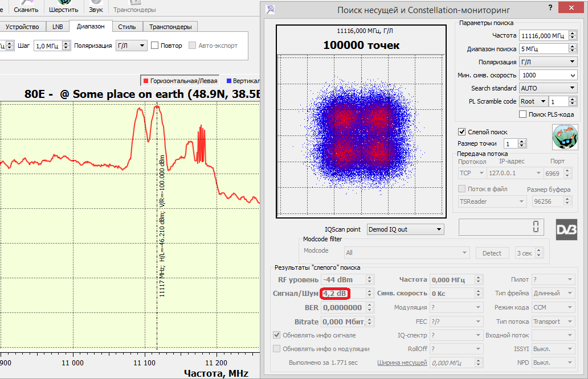The height and width of the screenshot is (379, 588).
Task: Switch to the LNB tab
Action: [x=58, y=27]
